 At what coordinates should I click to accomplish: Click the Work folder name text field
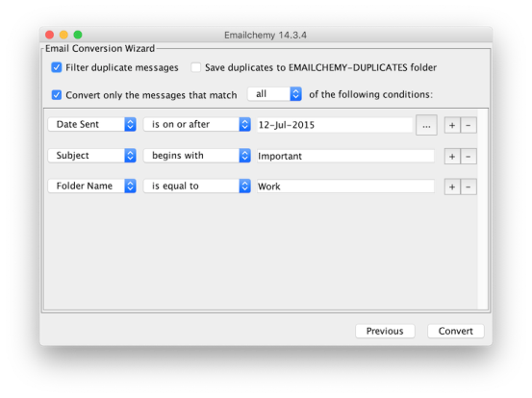pyautogui.click(x=345, y=187)
